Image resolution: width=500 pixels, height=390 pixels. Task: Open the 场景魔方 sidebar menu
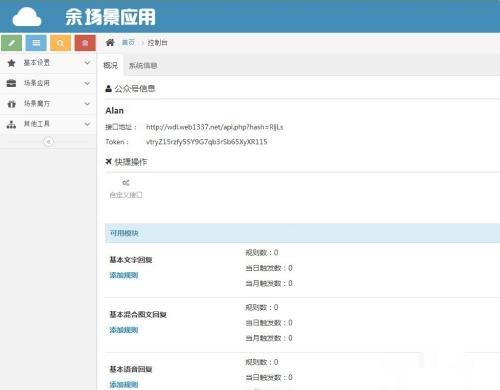point(48,104)
